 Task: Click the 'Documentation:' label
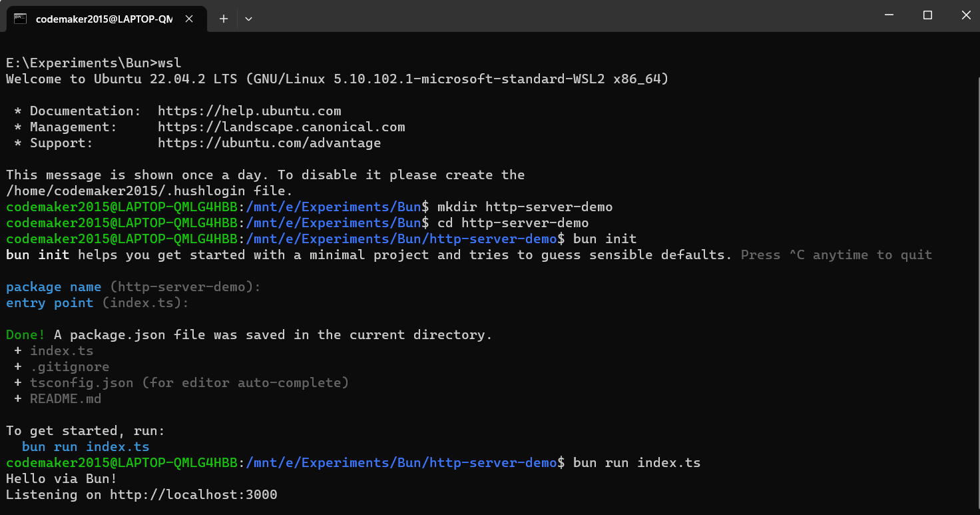point(86,111)
